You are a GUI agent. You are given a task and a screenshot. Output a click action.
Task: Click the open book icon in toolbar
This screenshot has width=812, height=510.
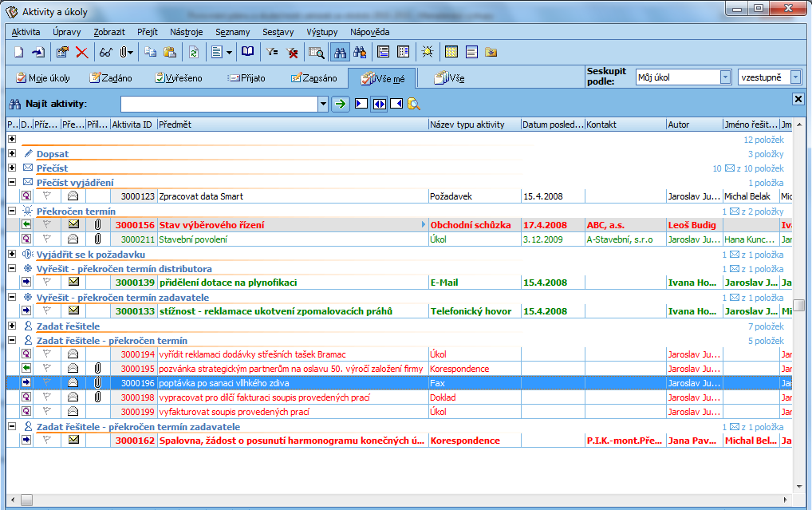coord(248,53)
